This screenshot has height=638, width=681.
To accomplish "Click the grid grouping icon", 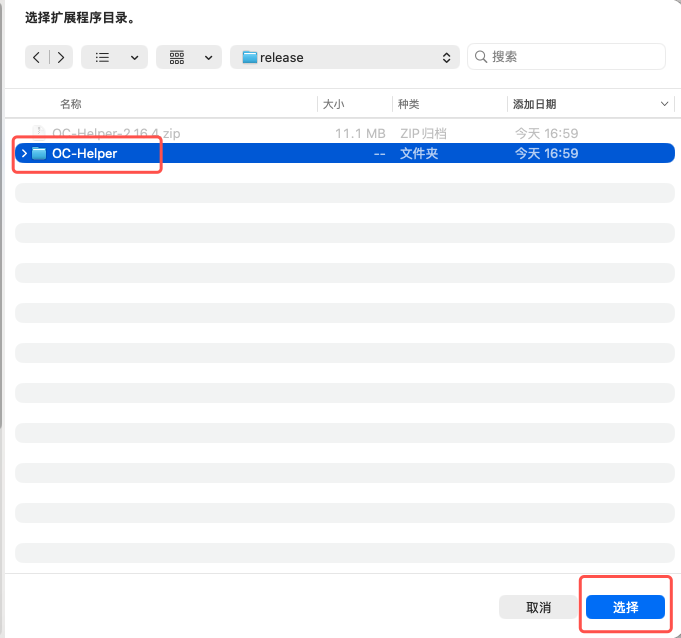I will 177,57.
